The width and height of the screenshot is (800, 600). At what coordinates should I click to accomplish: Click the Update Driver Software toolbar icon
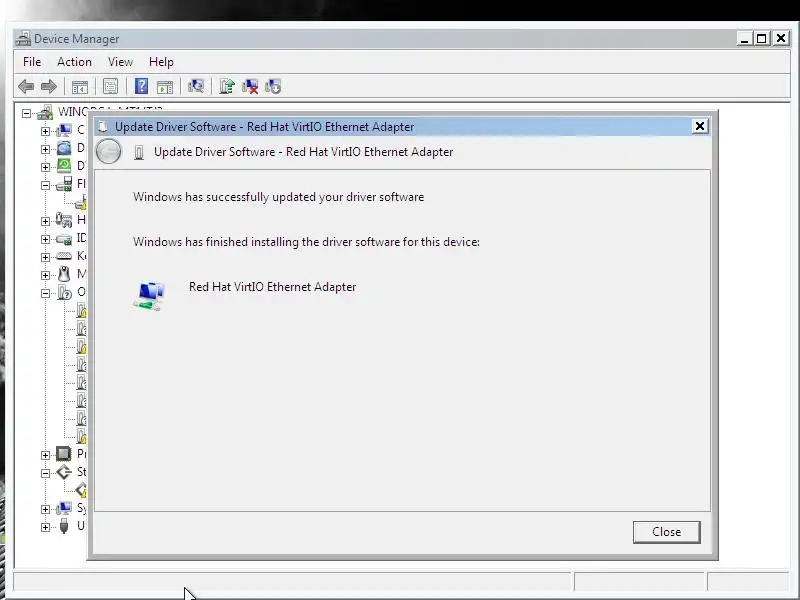coord(227,86)
